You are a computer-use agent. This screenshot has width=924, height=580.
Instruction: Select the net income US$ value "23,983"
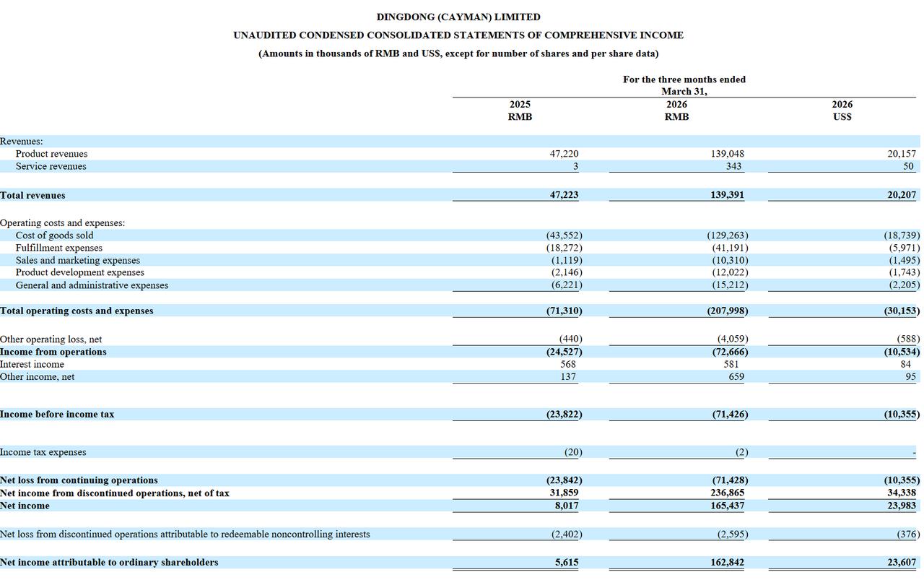(902, 506)
